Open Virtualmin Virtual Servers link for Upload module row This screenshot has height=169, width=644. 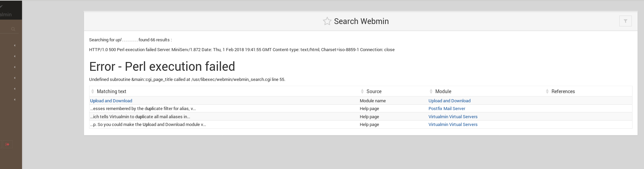pos(453,124)
